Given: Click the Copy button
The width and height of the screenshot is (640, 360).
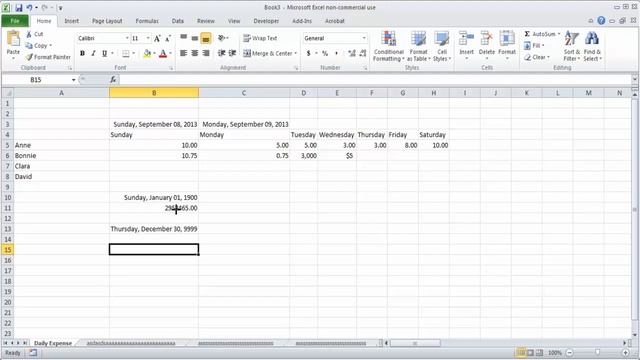Looking at the screenshot, I should [x=38, y=46].
